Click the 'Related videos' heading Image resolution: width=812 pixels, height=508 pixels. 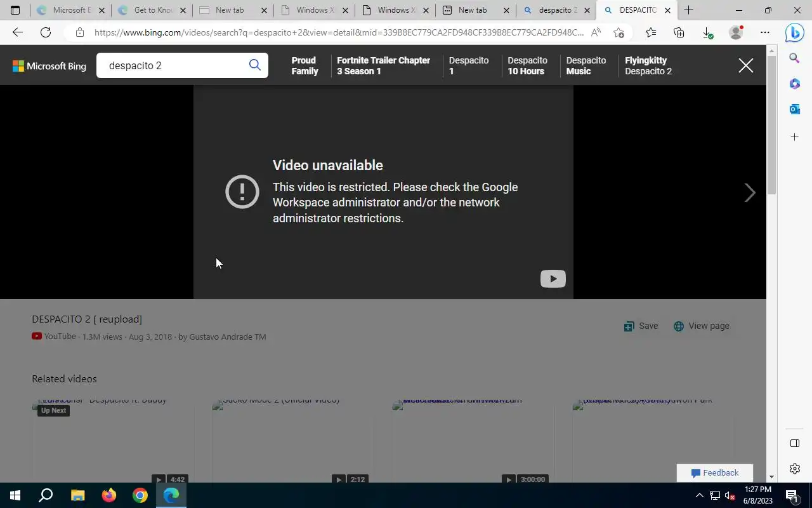point(64,378)
